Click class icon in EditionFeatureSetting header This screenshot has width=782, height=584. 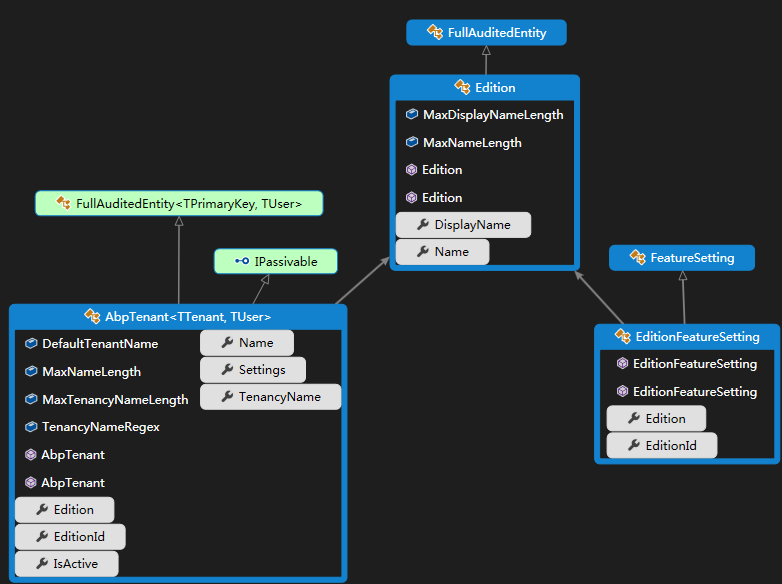623,336
